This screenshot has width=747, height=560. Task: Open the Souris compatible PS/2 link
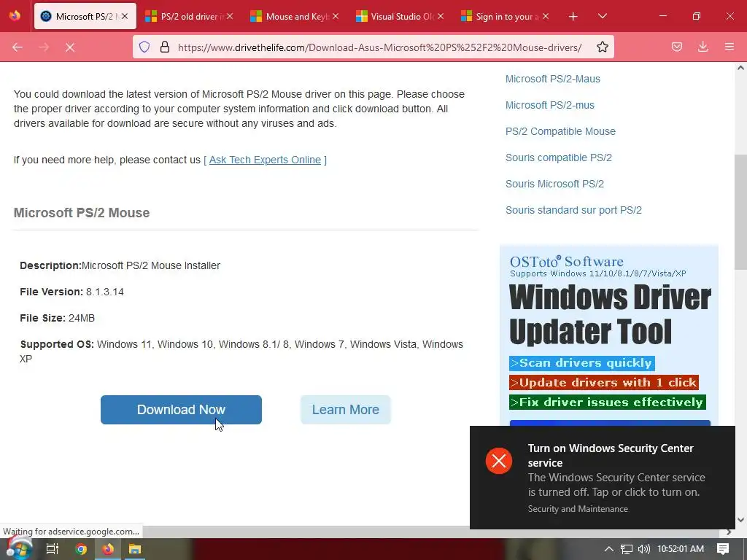[558, 157]
